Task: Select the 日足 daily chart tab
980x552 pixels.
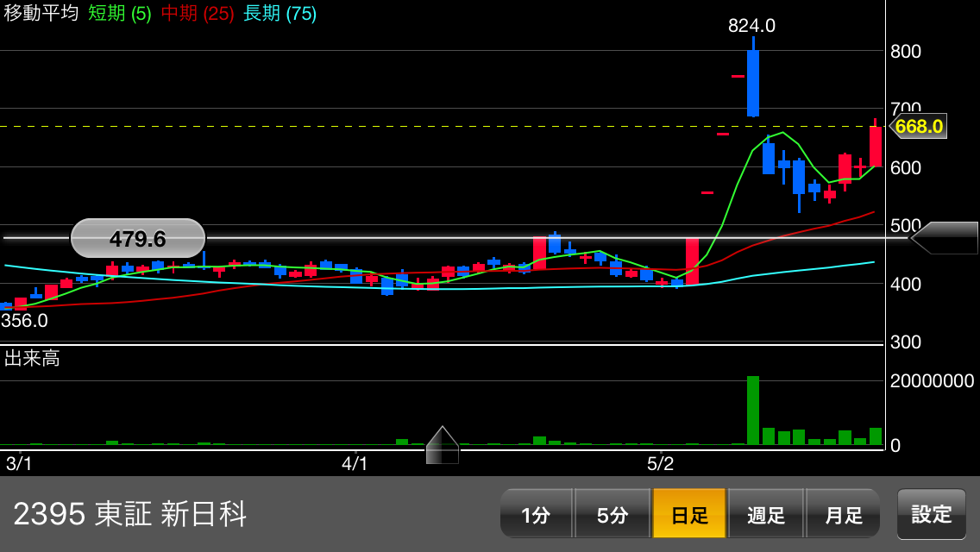Action: (689, 514)
